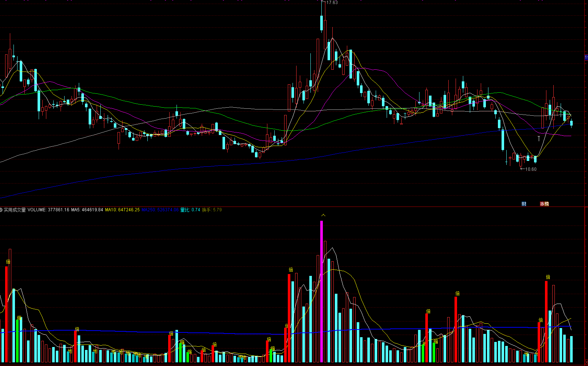
Task: Click the highest candlestick near 17.63
Action: coord(322,23)
